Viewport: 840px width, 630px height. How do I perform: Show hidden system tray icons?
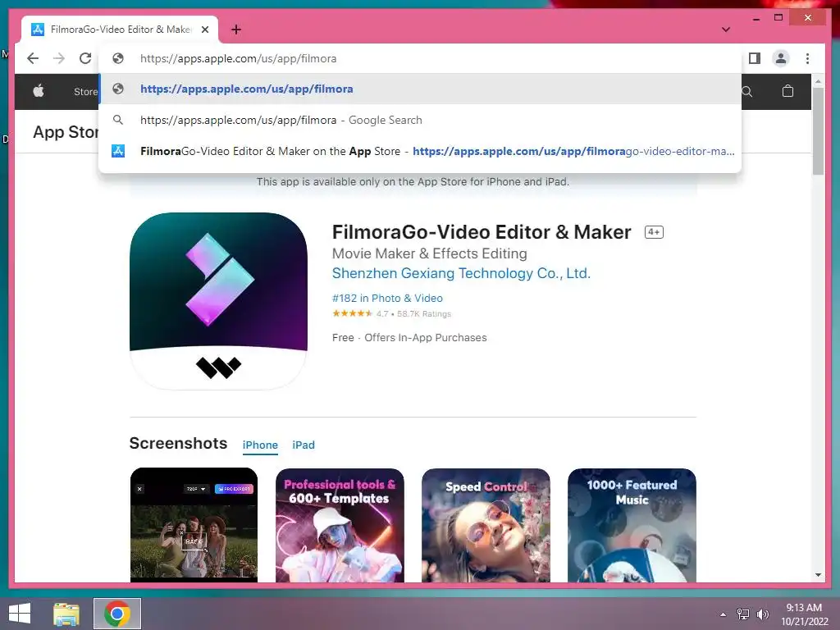click(x=724, y=614)
